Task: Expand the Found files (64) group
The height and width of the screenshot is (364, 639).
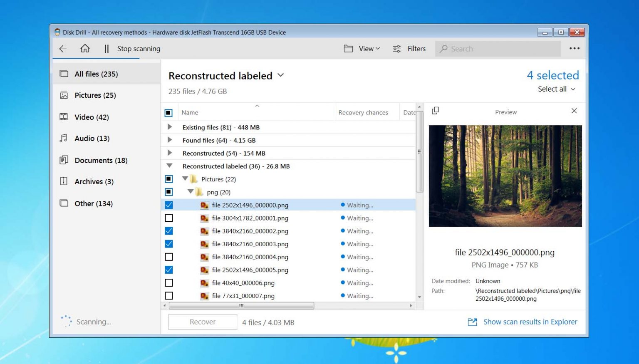Action: (170, 140)
